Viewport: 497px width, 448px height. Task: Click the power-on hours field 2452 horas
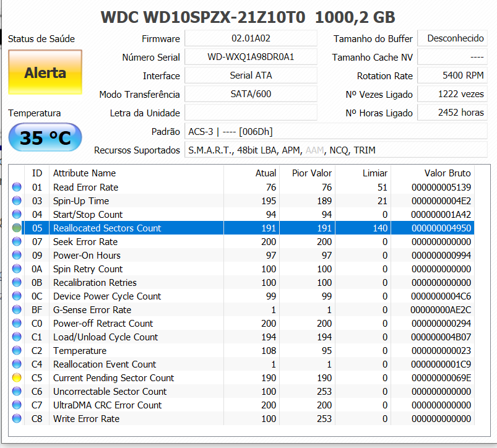(452, 113)
